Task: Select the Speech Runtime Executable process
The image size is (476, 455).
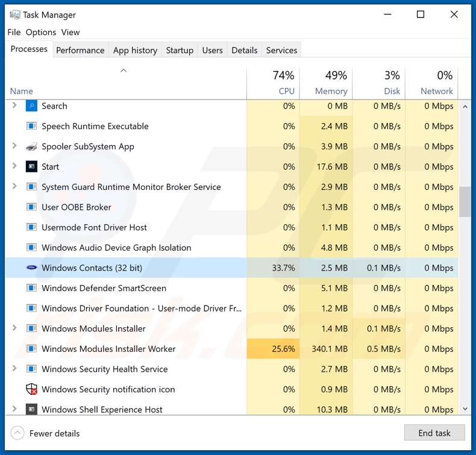Action: click(231, 126)
